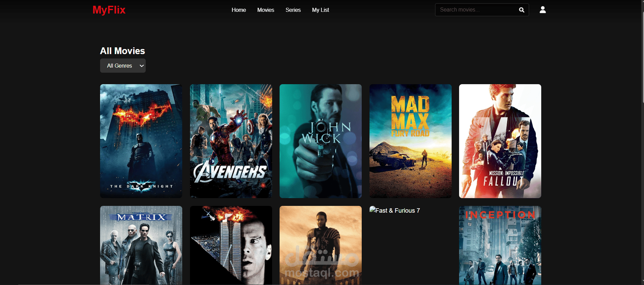
Task: Click the page vertical scrollbar thumb
Action: click(643, 57)
